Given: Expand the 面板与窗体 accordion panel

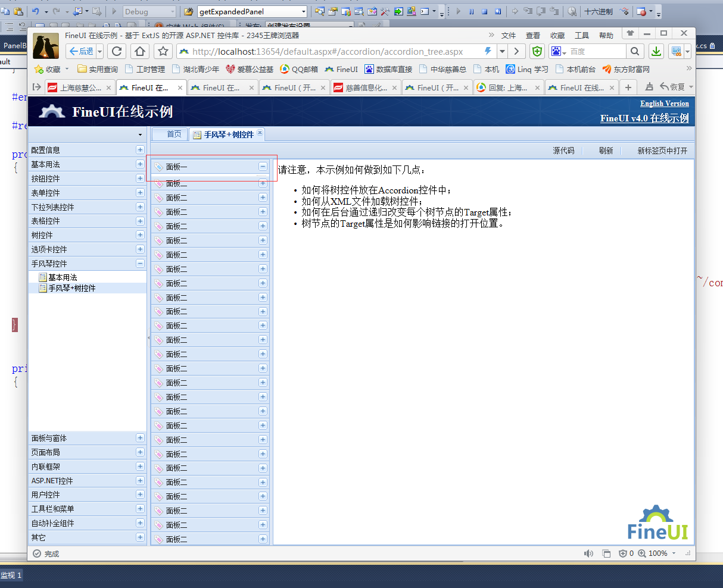Looking at the screenshot, I should click(x=140, y=438).
